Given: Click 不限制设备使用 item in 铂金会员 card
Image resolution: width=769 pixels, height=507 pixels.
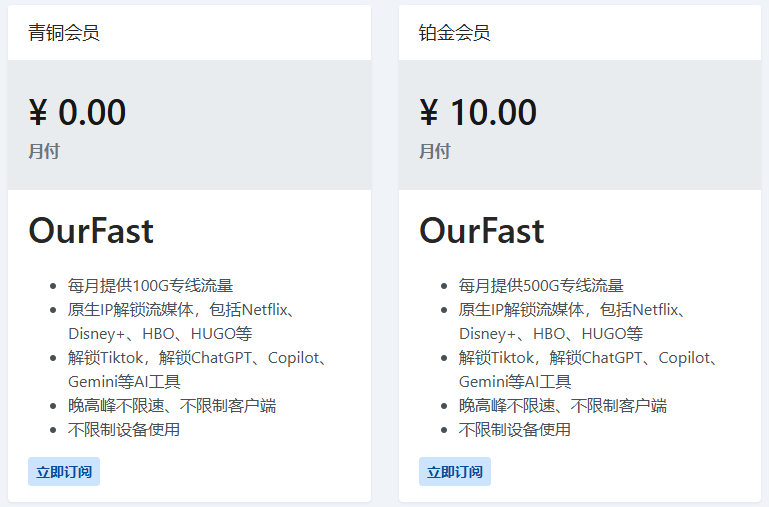Looking at the screenshot, I should tap(515, 430).
